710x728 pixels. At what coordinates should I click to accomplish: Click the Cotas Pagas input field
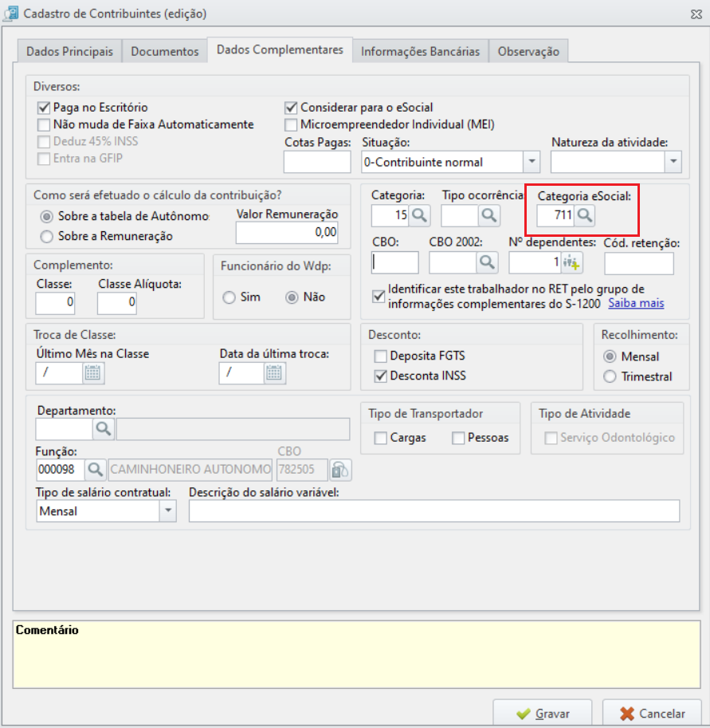(x=317, y=162)
